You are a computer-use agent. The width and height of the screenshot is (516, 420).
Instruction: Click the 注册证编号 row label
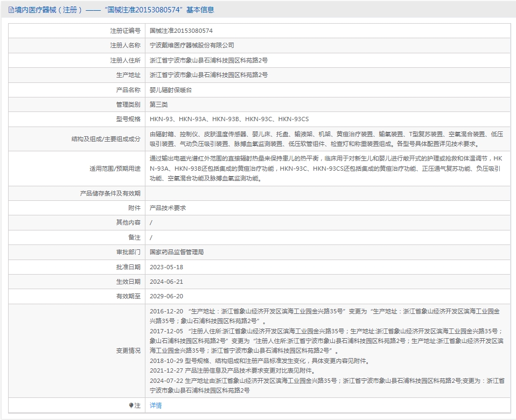pyautogui.click(x=125, y=31)
